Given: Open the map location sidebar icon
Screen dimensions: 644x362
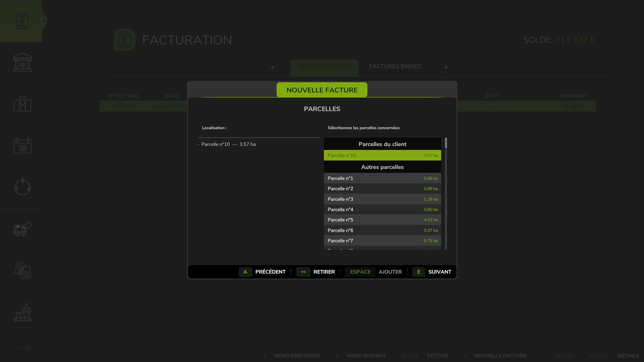Looking at the screenshot, I should [x=22, y=104].
